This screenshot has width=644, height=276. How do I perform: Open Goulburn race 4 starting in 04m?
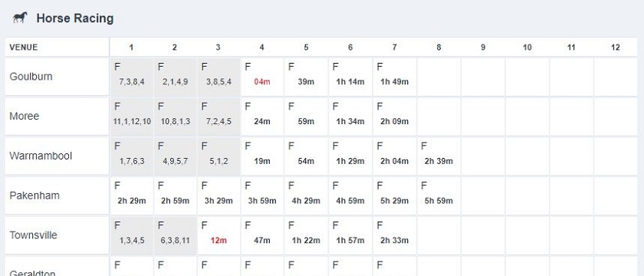[261, 77]
